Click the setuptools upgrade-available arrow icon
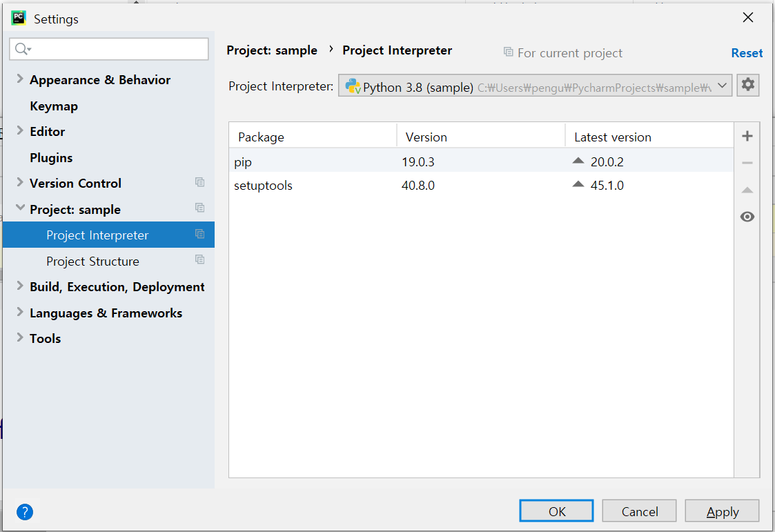This screenshot has width=775, height=532. tap(578, 184)
